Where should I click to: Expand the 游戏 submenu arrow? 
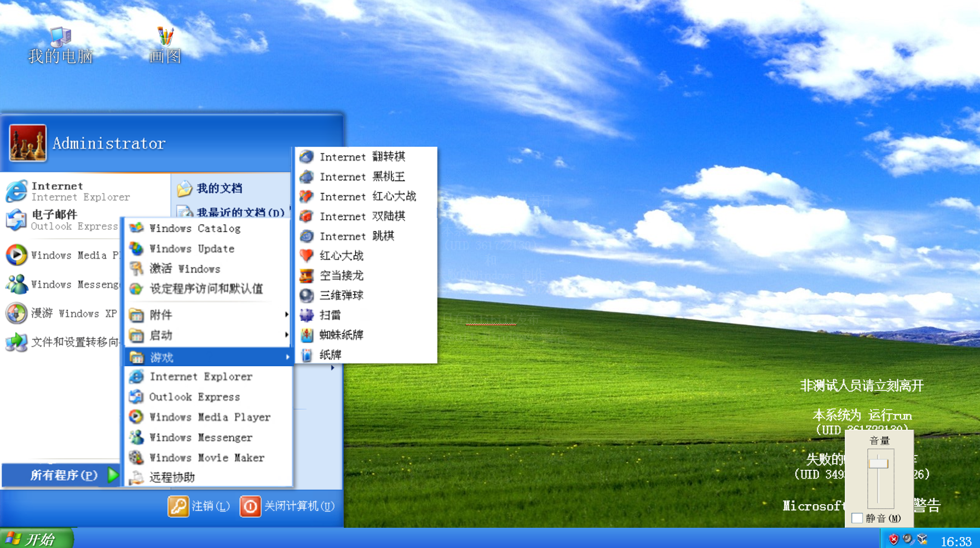287,357
